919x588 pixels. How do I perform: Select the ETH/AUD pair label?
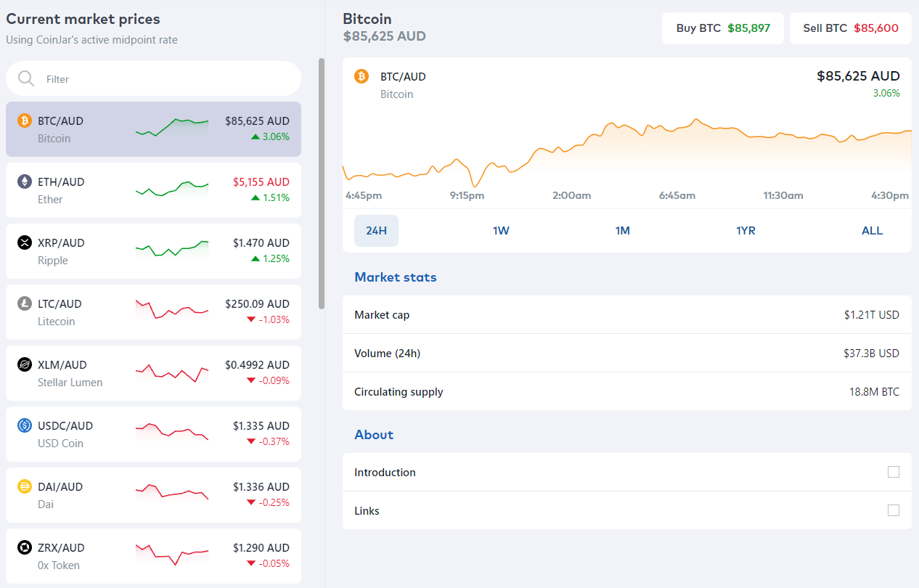pyautogui.click(x=61, y=181)
